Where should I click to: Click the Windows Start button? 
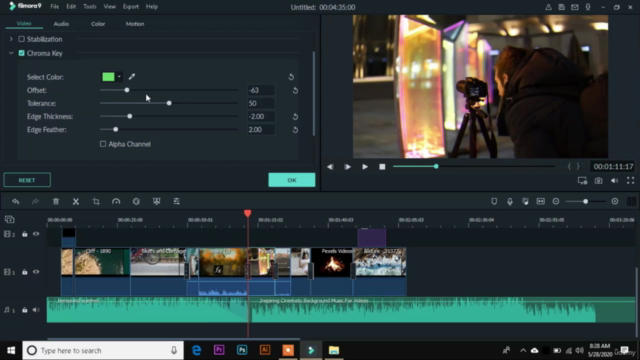11,350
